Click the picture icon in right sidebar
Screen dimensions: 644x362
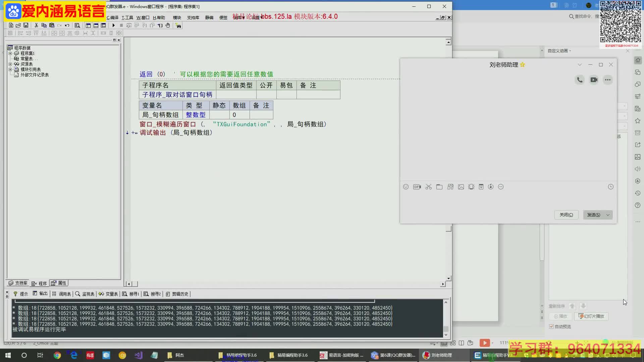638,157
